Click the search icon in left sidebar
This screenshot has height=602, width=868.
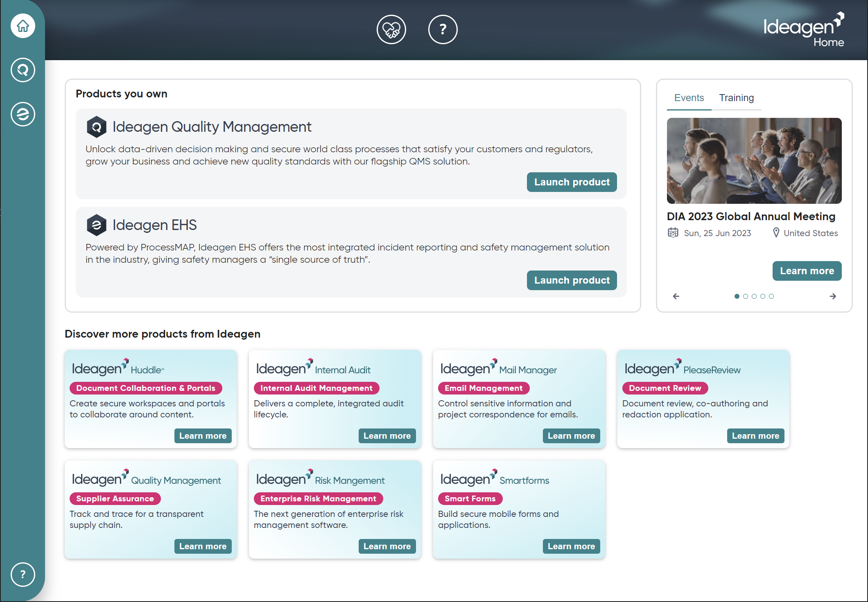pos(23,70)
